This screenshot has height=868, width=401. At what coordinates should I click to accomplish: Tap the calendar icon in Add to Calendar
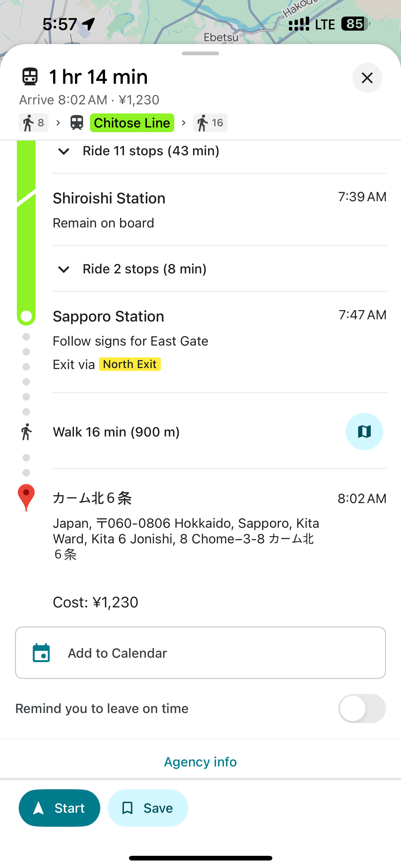pyautogui.click(x=41, y=653)
